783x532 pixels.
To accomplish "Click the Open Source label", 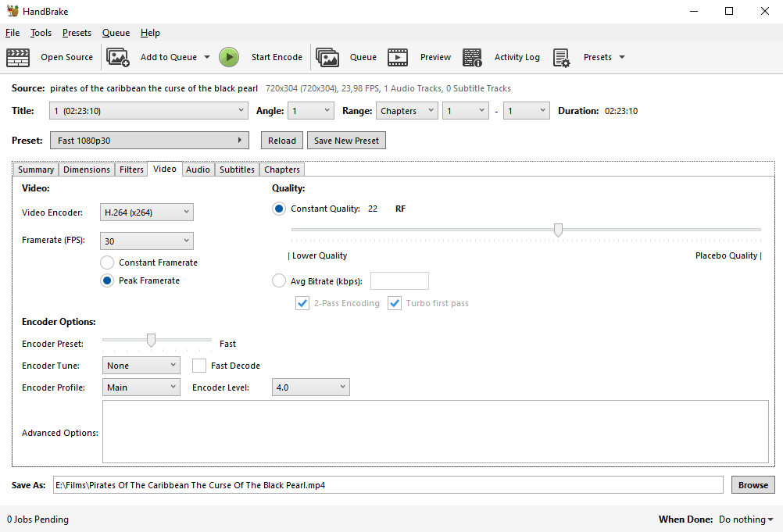I will coord(67,57).
